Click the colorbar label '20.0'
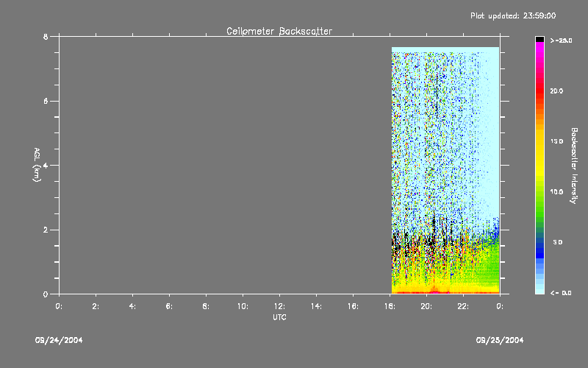The height and width of the screenshot is (368, 588). 556,91
